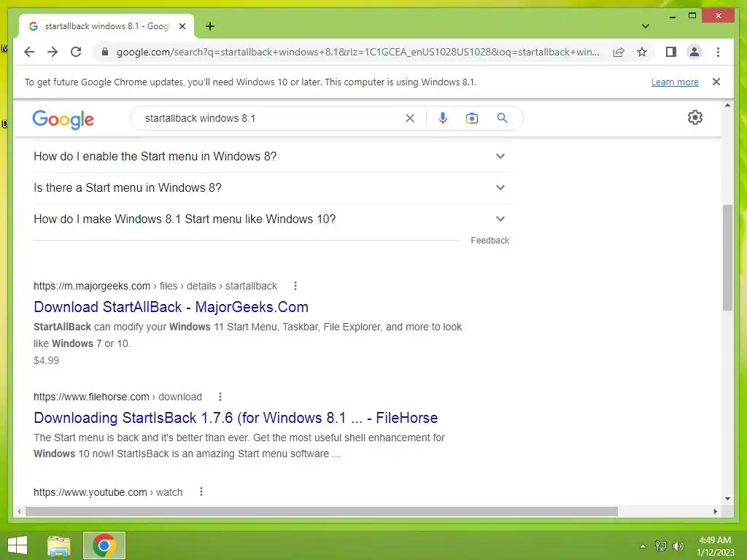Image resolution: width=747 pixels, height=560 pixels.
Task: Open the Windows Start button
Action: tap(18, 545)
